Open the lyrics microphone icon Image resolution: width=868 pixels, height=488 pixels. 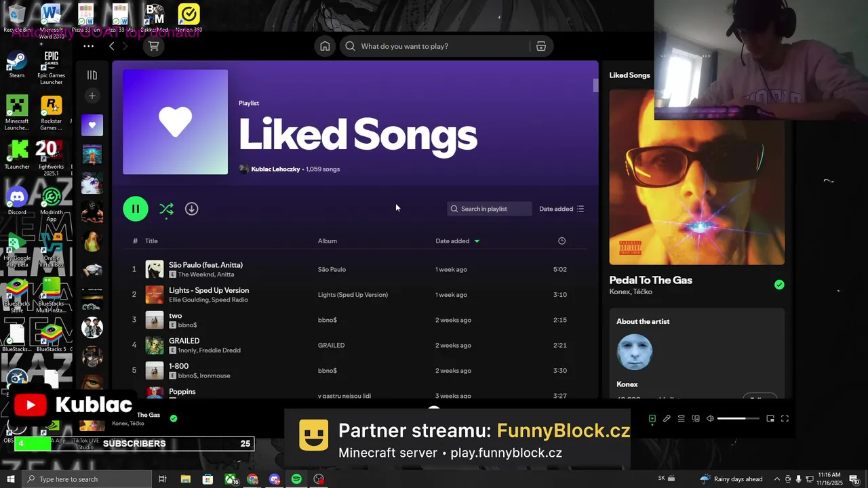pyautogui.click(x=667, y=419)
